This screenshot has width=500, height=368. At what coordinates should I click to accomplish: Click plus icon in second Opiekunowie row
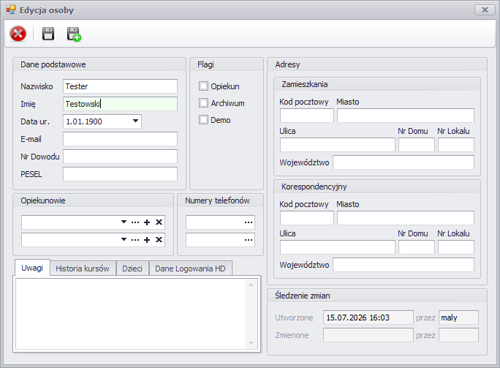147,240
